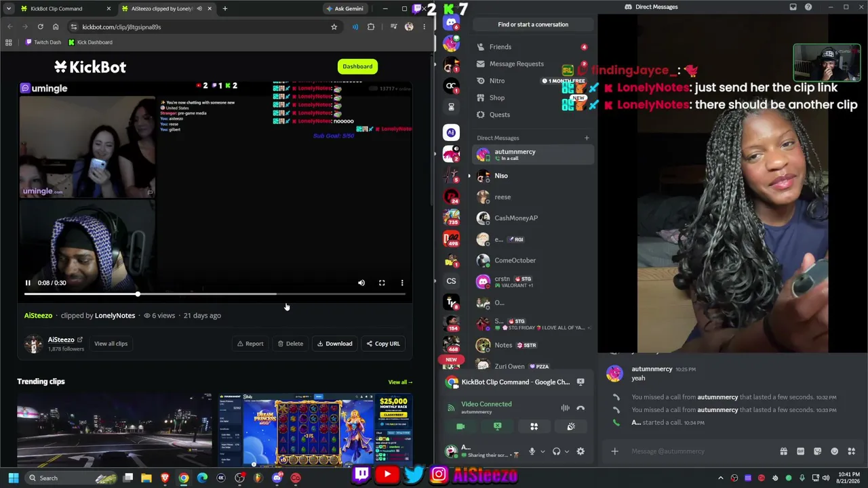
Task: Select the AiSteezo clipped by Lonely tab
Action: pos(161,9)
